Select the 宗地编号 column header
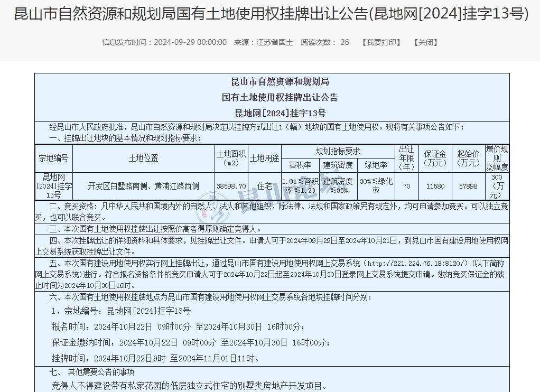This screenshot has width=540, height=392. coord(54,158)
